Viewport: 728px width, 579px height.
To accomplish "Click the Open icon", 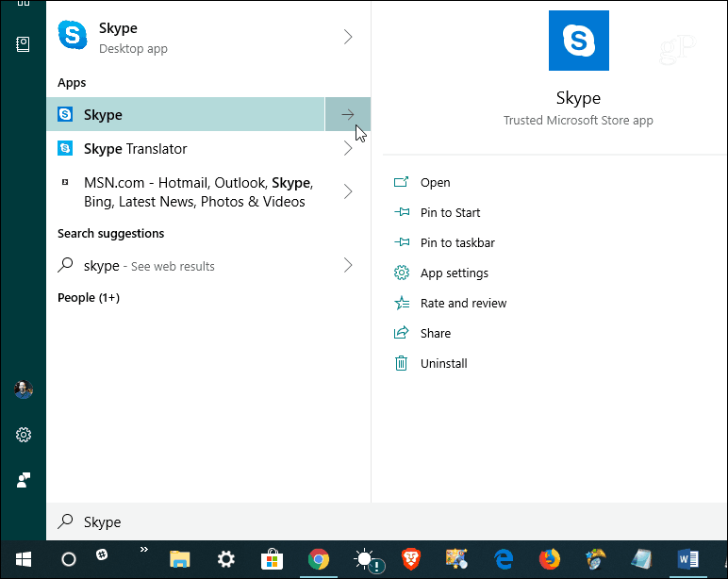I will click(401, 182).
